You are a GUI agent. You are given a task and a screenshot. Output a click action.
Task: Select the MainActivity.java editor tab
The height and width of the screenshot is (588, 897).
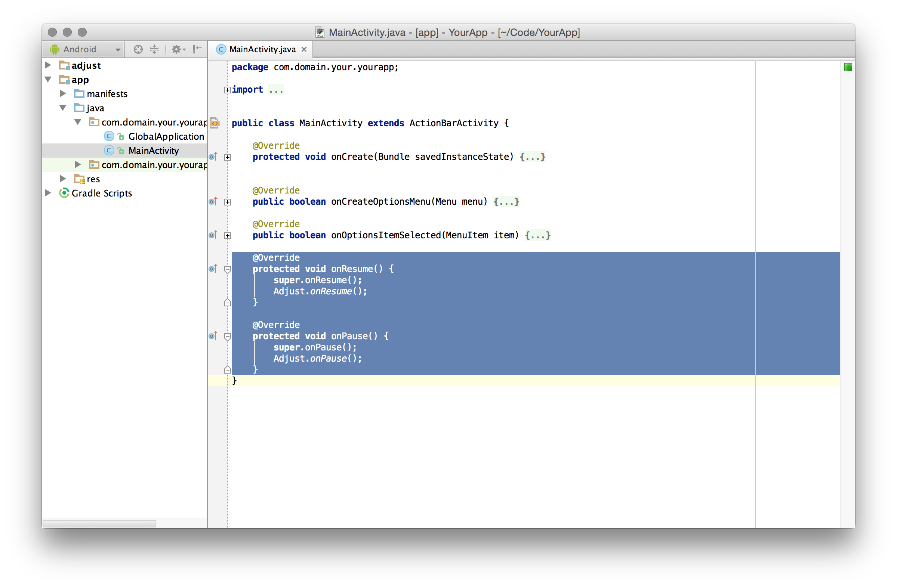(x=262, y=49)
